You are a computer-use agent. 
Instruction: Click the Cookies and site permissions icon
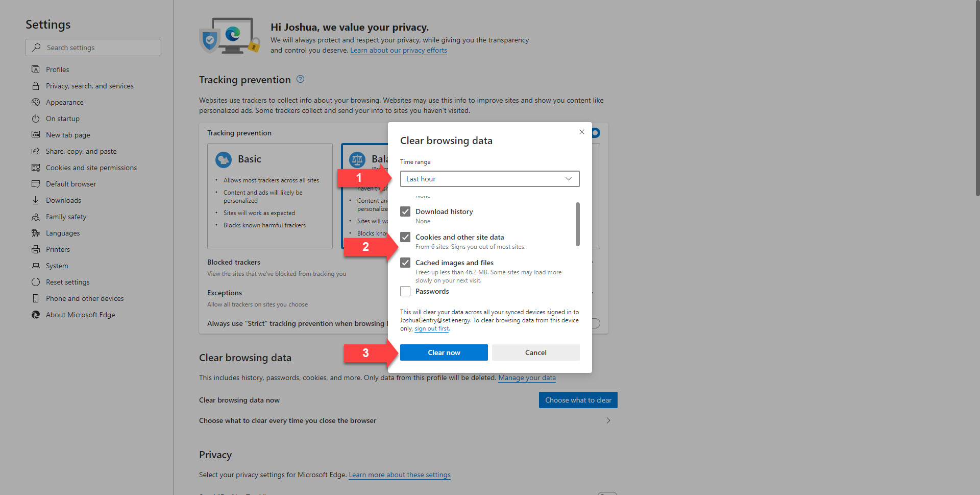pos(36,168)
